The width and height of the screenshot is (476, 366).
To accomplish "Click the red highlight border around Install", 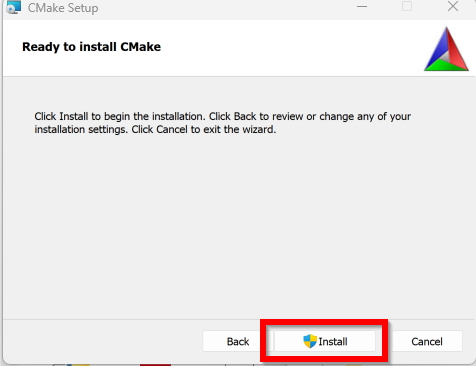I will coord(324,322).
